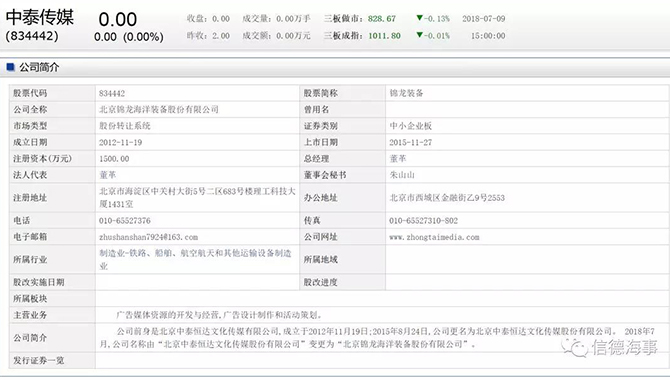Click market type value 股份转让系统
The width and height of the screenshot is (670, 380).
[125, 126]
